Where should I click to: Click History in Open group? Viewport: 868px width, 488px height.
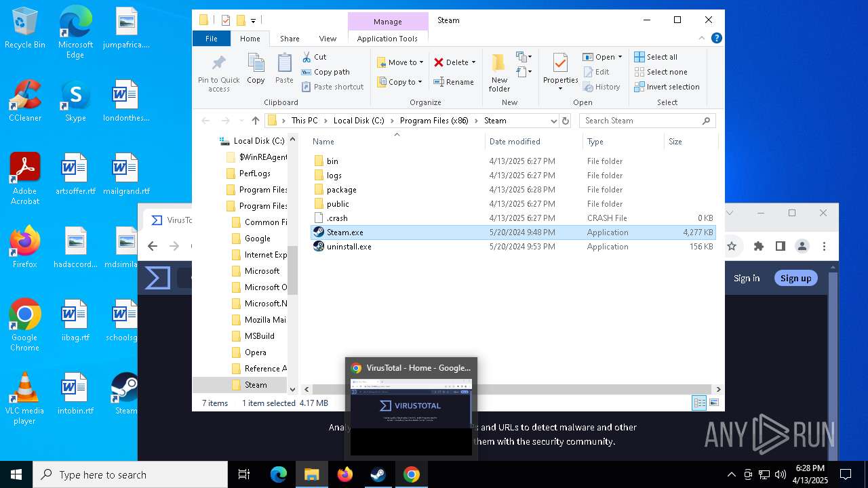pos(601,87)
